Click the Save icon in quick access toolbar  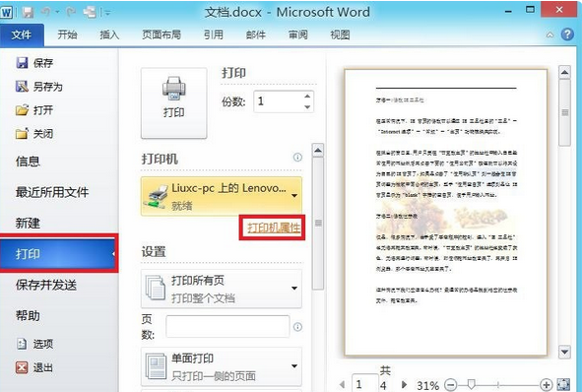[28, 13]
